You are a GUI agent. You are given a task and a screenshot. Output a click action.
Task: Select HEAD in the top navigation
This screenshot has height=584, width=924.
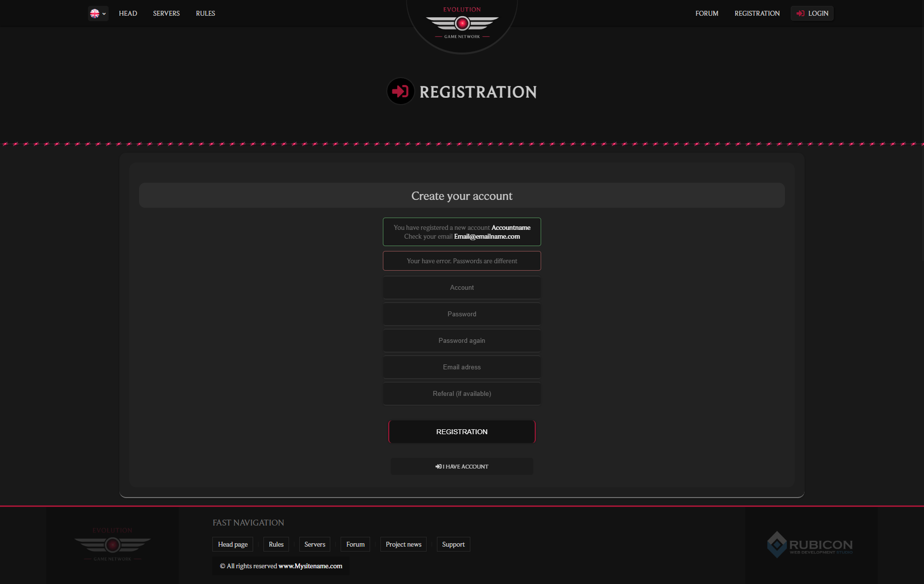click(x=128, y=13)
